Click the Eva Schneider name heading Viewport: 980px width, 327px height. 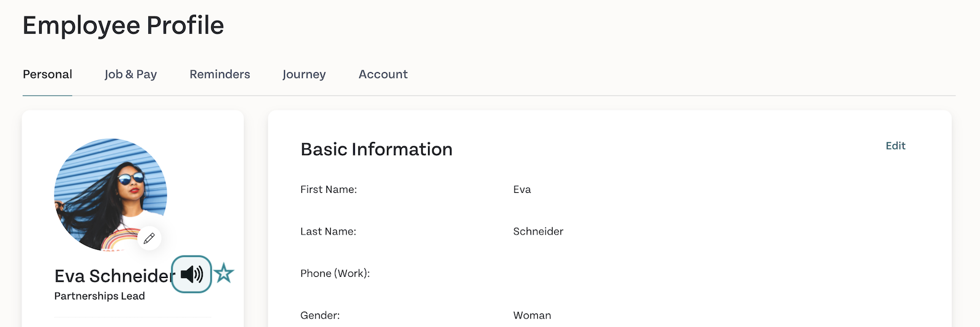click(x=115, y=276)
